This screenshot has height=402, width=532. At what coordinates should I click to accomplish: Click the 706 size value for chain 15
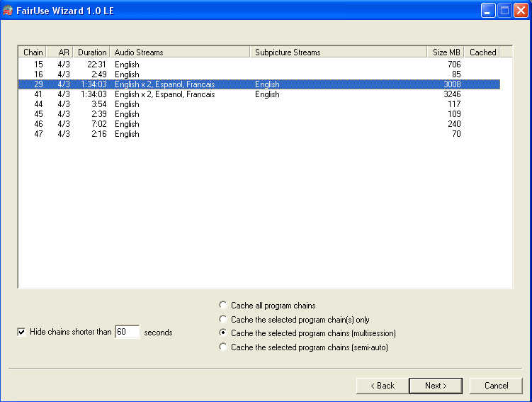(x=454, y=65)
